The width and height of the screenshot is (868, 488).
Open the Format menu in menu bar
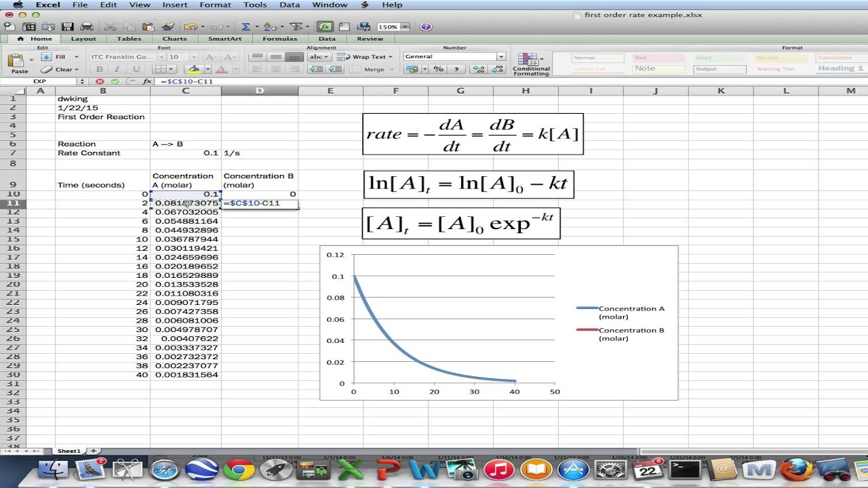[215, 5]
